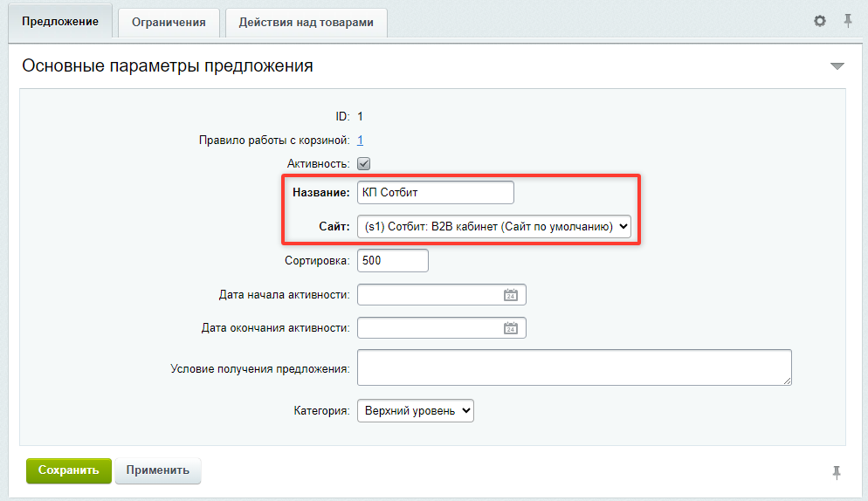Image resolution: width=868 pixels, height=501 pixels.
Task: Collapse the Основные параметры предложения section
Action: pos(837,65)
